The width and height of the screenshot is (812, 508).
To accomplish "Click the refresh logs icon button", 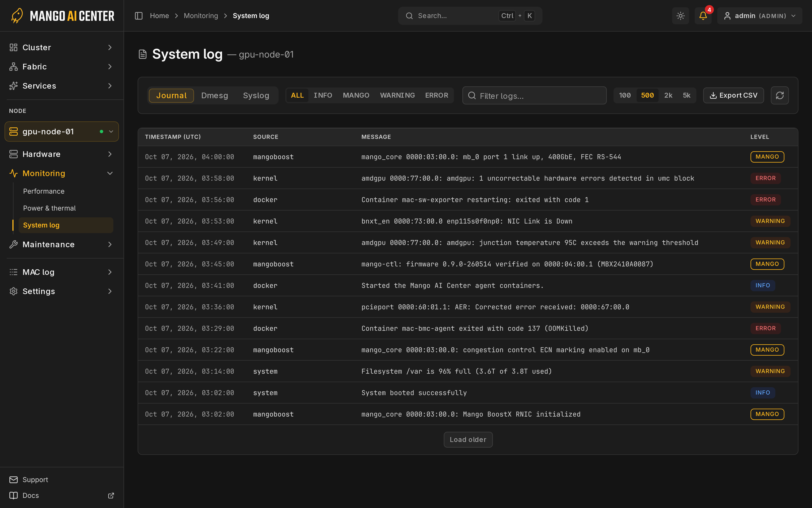I will click(x=779, y=95).
